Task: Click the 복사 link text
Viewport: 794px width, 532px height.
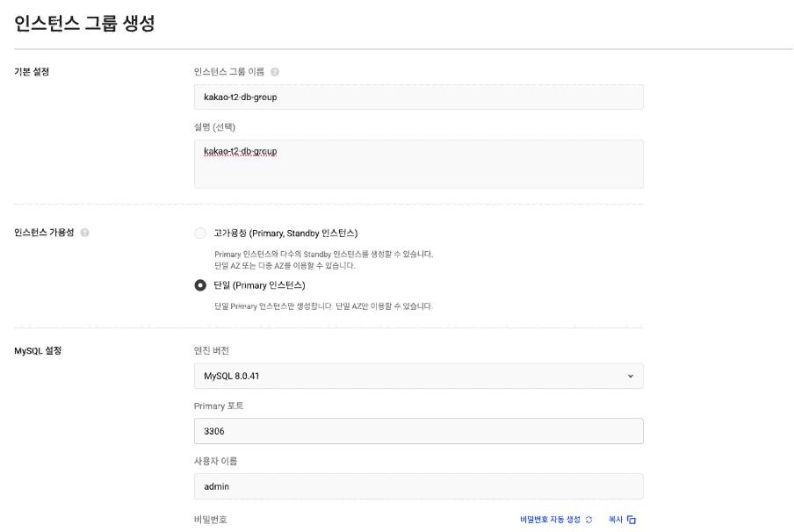Action: pos(615,520)
